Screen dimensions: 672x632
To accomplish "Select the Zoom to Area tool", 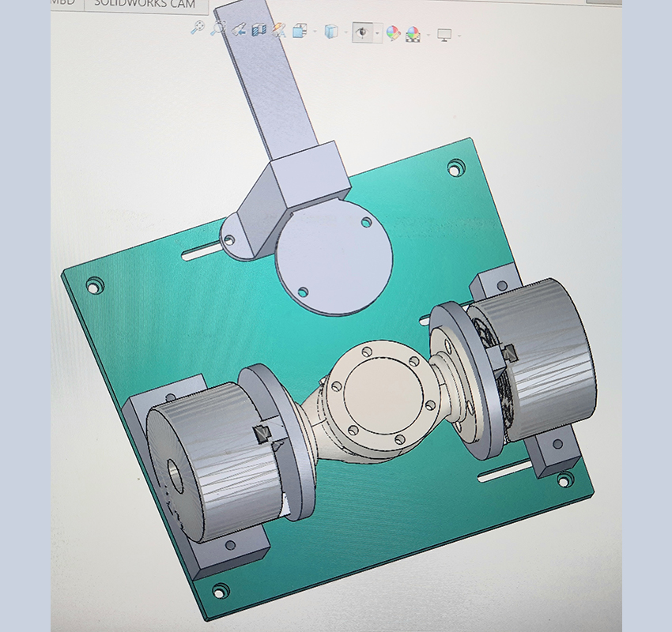I will (x=217, y=29).
